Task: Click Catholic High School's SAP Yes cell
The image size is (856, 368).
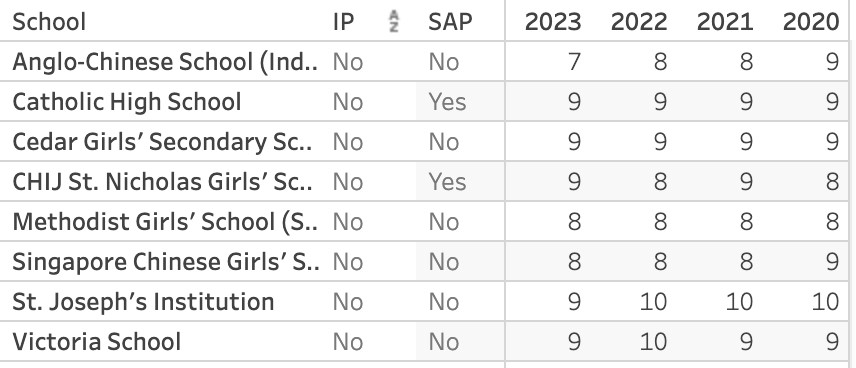Action: pos(447,102)
